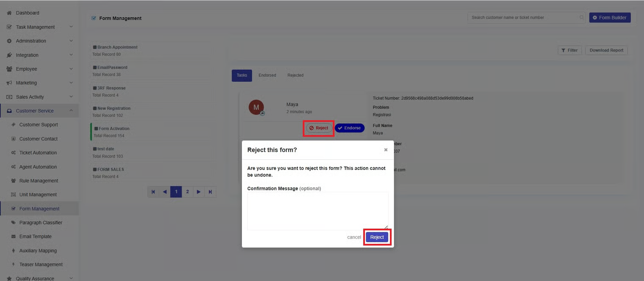This screenshot has height=281, width=644.
Task: Switch to the Endorsed tab
Action: click(267, 75)
